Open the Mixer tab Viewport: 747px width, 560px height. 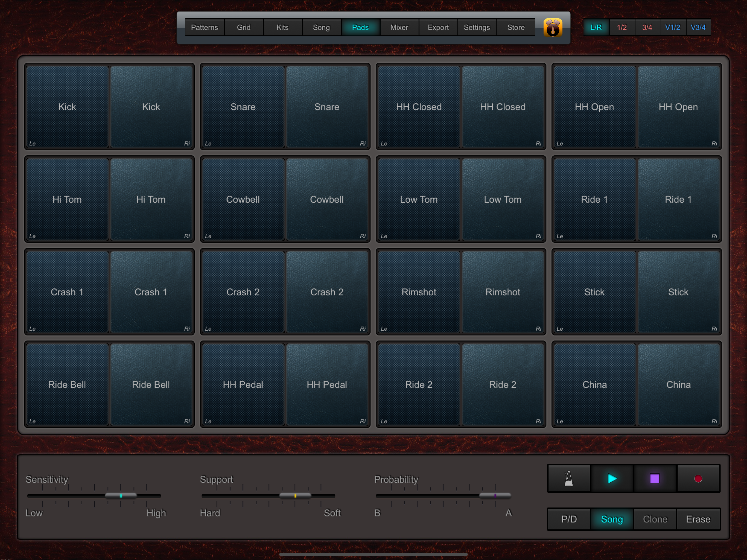(399, 27)
